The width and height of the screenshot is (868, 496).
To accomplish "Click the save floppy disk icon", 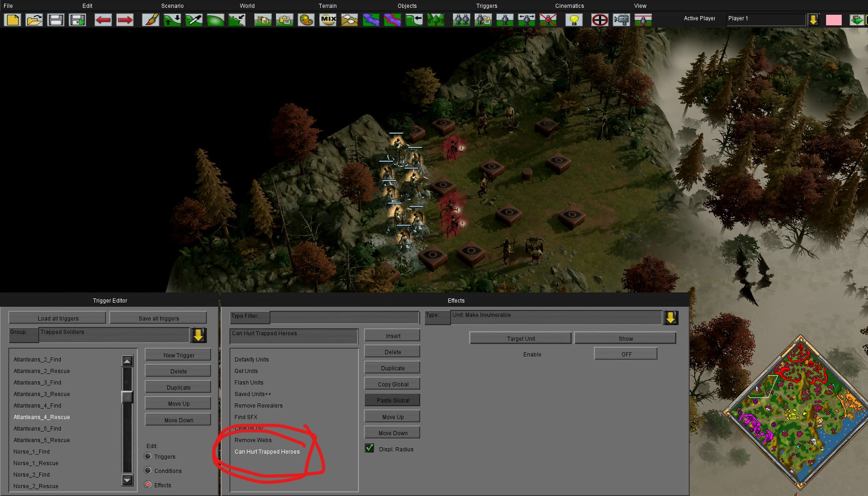I will [56, 20].
